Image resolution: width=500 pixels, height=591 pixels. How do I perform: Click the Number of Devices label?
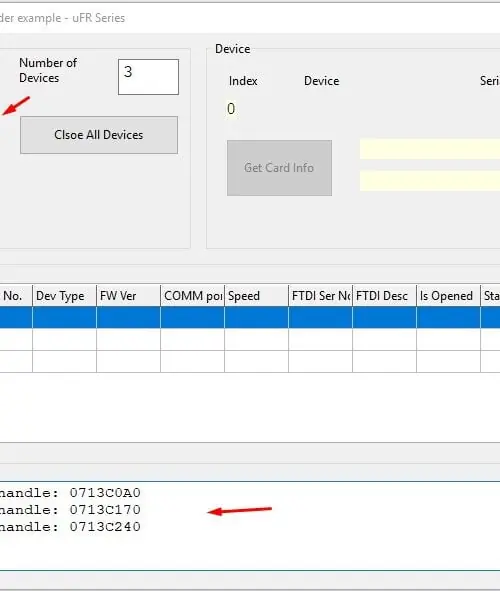click(x=48, y=70)
